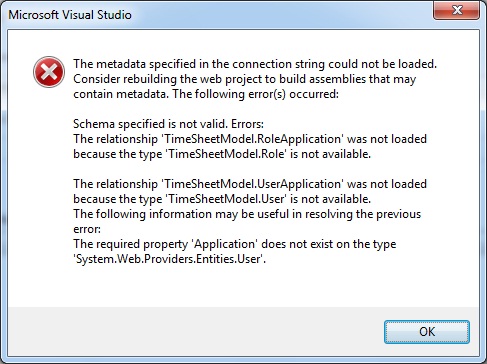This screenshot has height=364, width=487.
Task: Click the 'TimeSheetModel.Role' is not available text
Action: tap(268, 154)
